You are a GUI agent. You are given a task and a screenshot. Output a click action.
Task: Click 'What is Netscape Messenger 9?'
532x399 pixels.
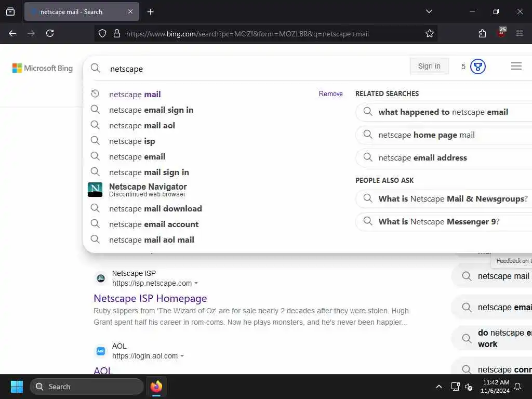pyautogui.click(x=444, y=221)
